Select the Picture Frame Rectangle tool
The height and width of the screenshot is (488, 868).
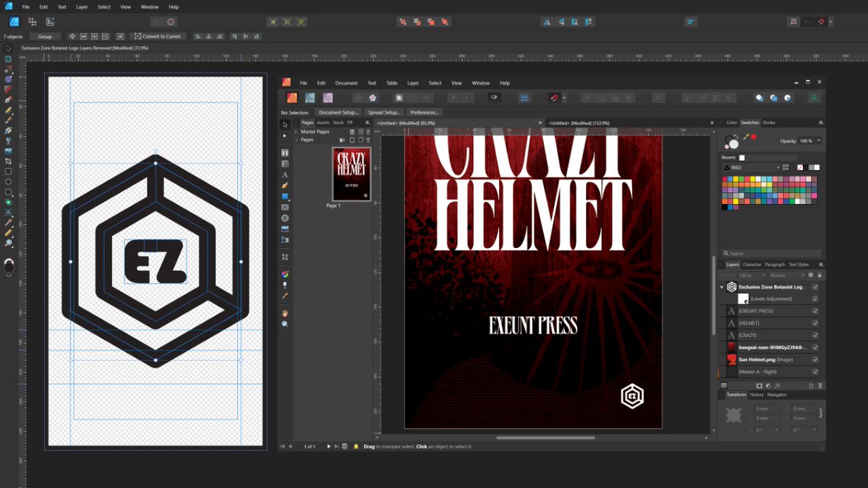click(285, 207)
